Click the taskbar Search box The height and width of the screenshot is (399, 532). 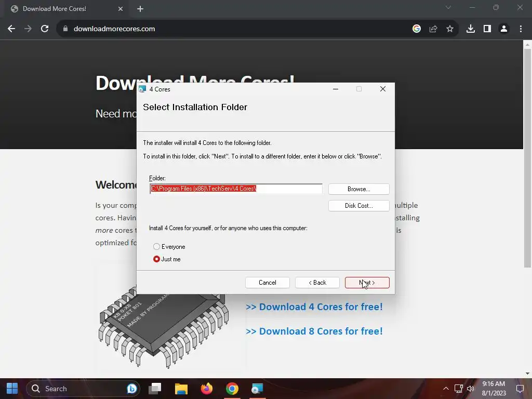83,389
